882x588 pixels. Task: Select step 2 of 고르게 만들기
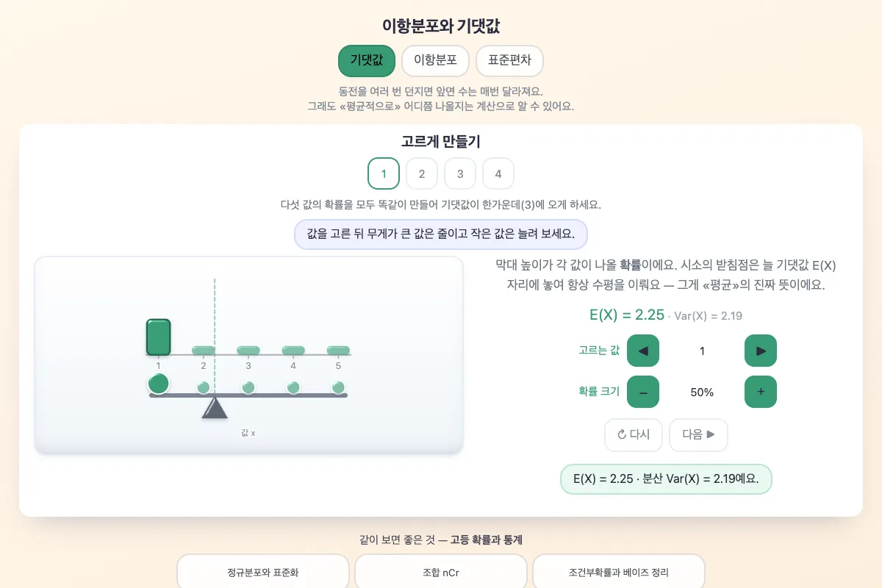(422, 174)
